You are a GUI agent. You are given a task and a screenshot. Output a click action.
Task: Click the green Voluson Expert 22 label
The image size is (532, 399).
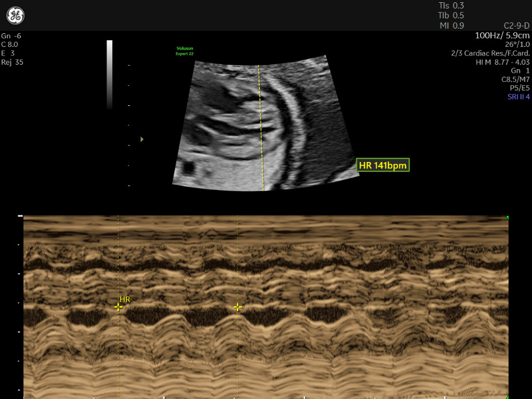coord(184,51)
